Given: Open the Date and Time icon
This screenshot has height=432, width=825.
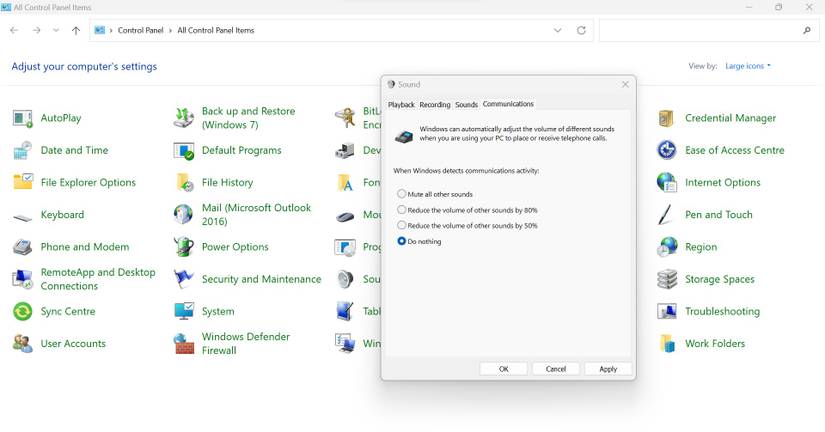Looking at the screenshot, I should click(x=23, y=150).
